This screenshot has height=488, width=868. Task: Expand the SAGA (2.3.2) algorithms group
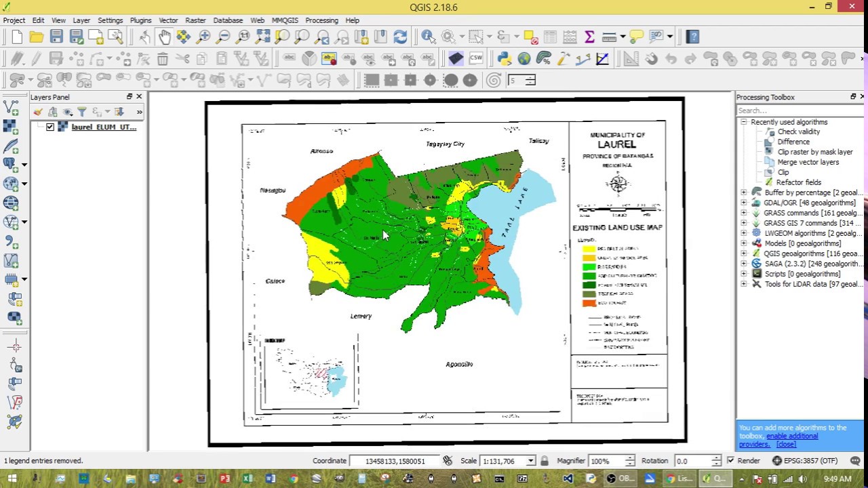click(x=744, y=264)
